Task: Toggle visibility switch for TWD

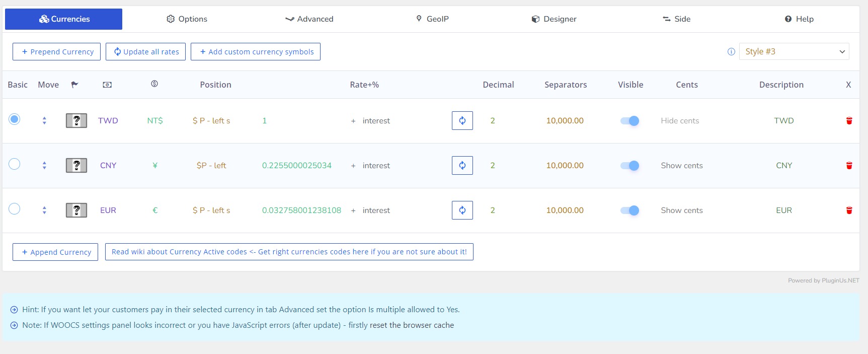Action: pyautogui.click(x=629, y=121)
